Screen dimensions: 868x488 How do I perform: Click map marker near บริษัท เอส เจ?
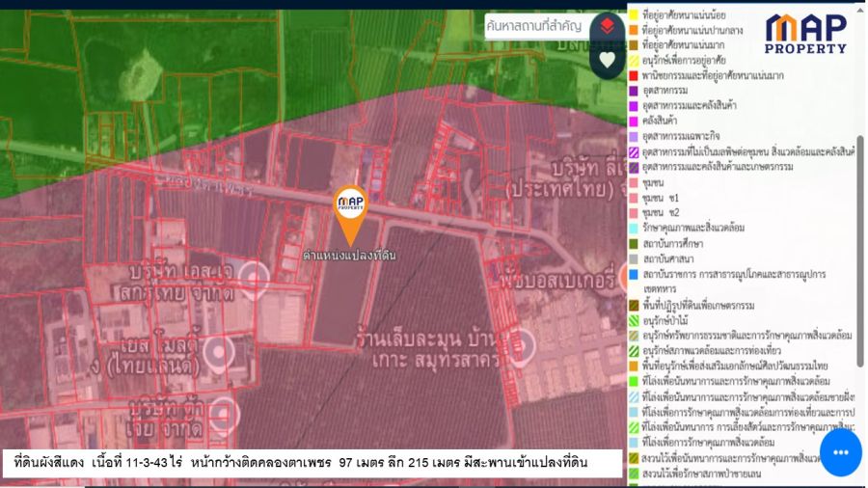pyautogui.click(x=255, y=277)
